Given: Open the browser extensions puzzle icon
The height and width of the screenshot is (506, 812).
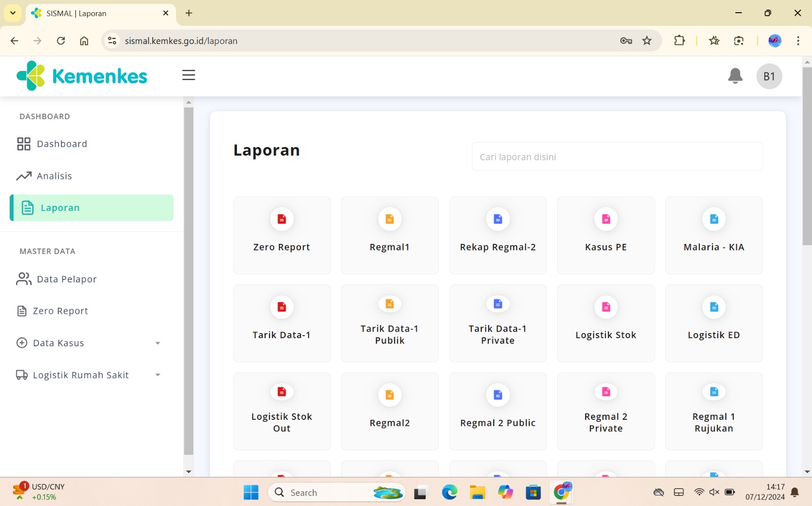Looking at the screenshot, I should (679, 41).
